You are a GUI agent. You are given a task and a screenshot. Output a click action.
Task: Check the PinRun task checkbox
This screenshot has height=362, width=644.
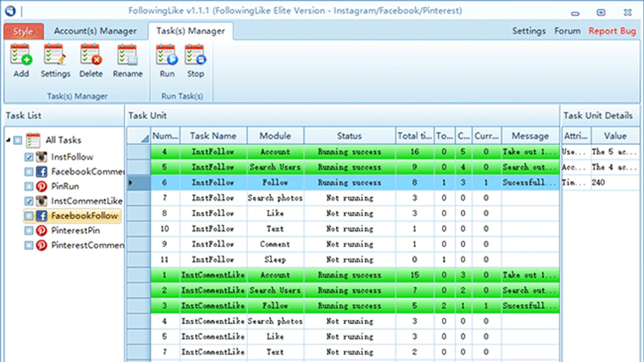coord(29,186)
